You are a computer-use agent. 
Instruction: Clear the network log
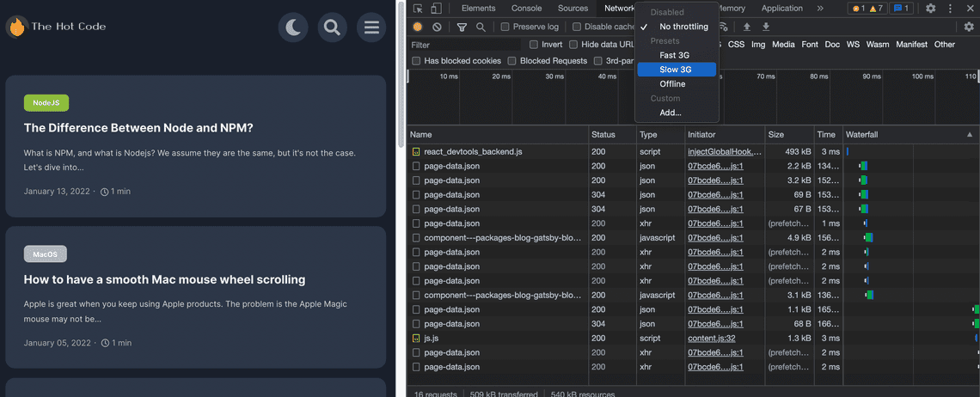(x=437, y=27)
